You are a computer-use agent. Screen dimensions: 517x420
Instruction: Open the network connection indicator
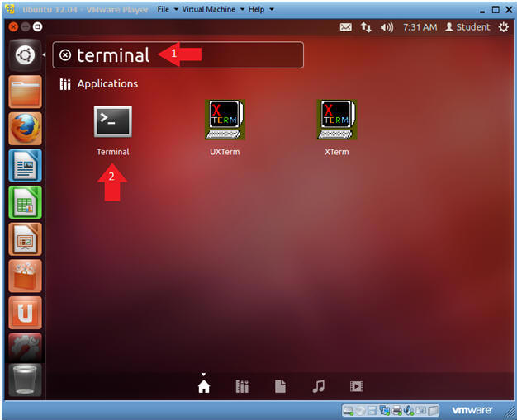coord(366,27)
